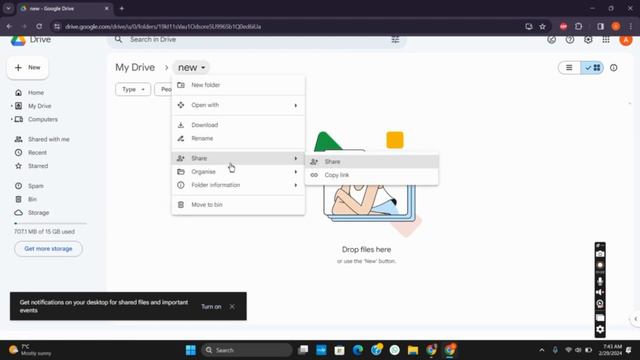640x360 pixels.
Task: Toggle the 'new' folder breadcrumb dropdown
Action: [191, 68]
